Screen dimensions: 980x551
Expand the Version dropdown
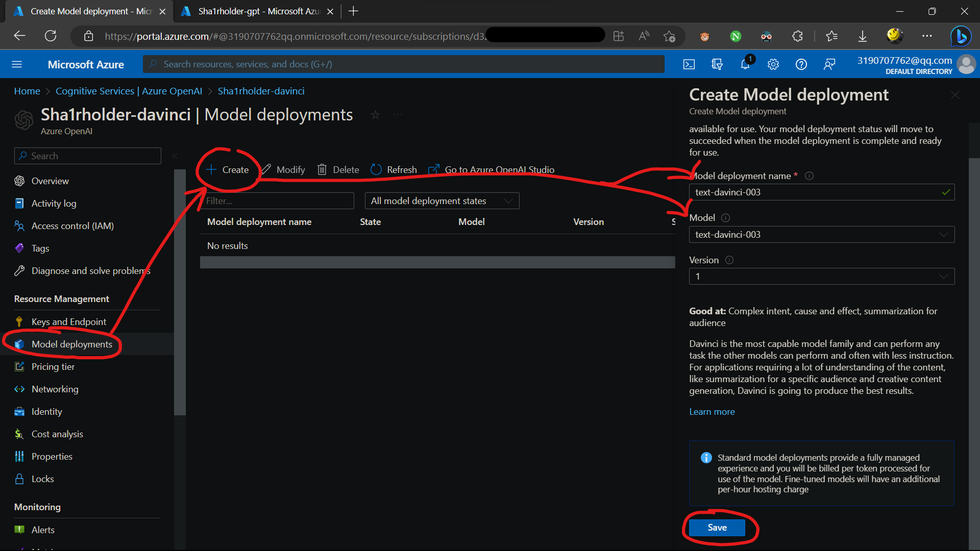[821, 277]
